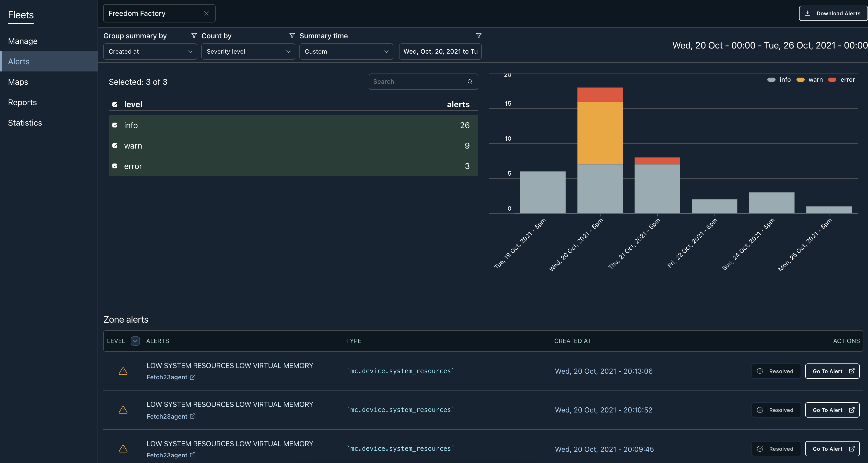This screenshot has height=463, width=868.
Task: Expand the LEVEL column chevron dropdown
Action: pos(135,341)
